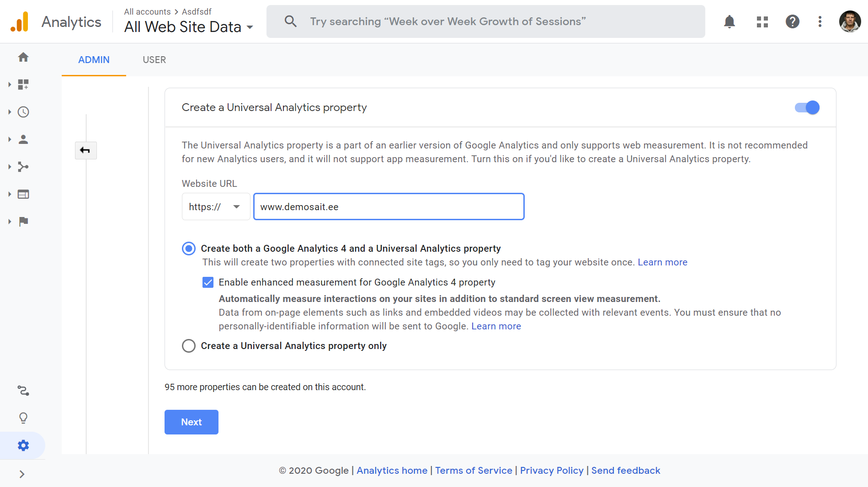Open the Home icon in sidebar
This screenshot has width=868, height=487.
pyautogui.click(x=23, y=57)
